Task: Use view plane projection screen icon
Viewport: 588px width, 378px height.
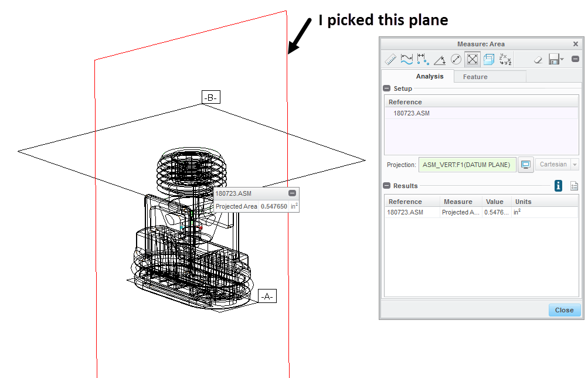Action: 526,165
